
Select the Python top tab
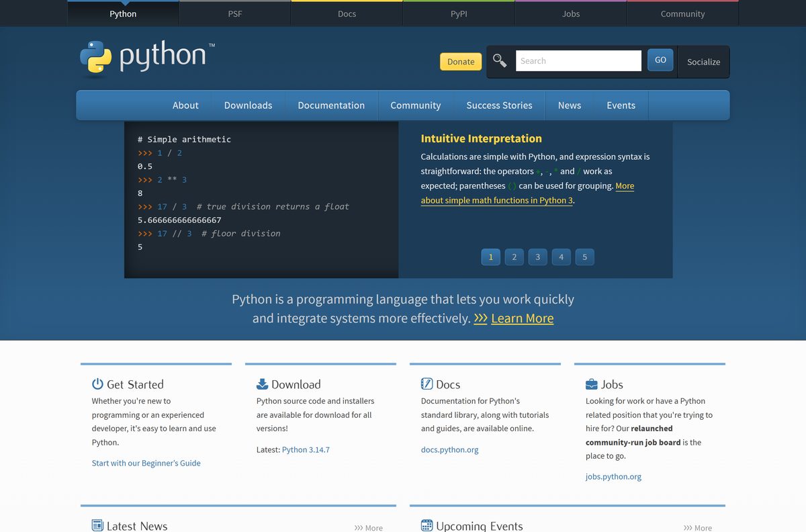pos(123,13)
